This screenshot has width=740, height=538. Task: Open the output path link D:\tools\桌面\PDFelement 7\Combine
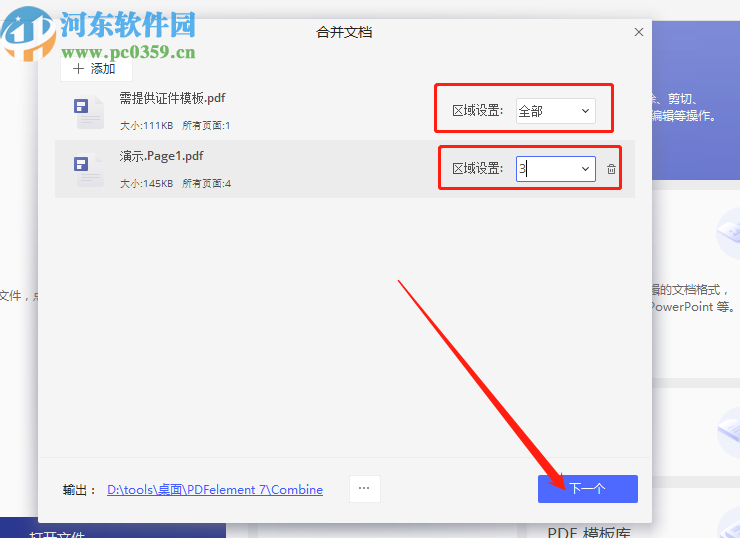point(215,489)
